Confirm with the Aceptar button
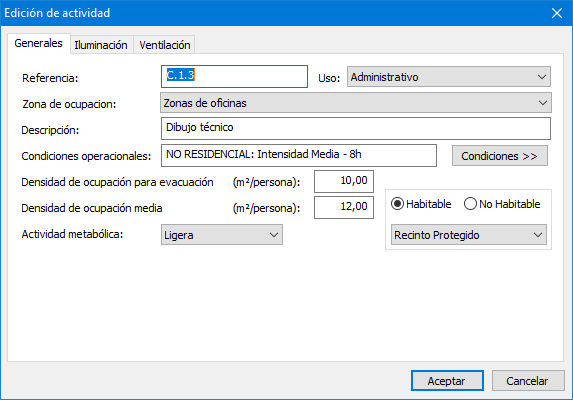The width and height of the screenshot is (573, 400). point(447,381)
